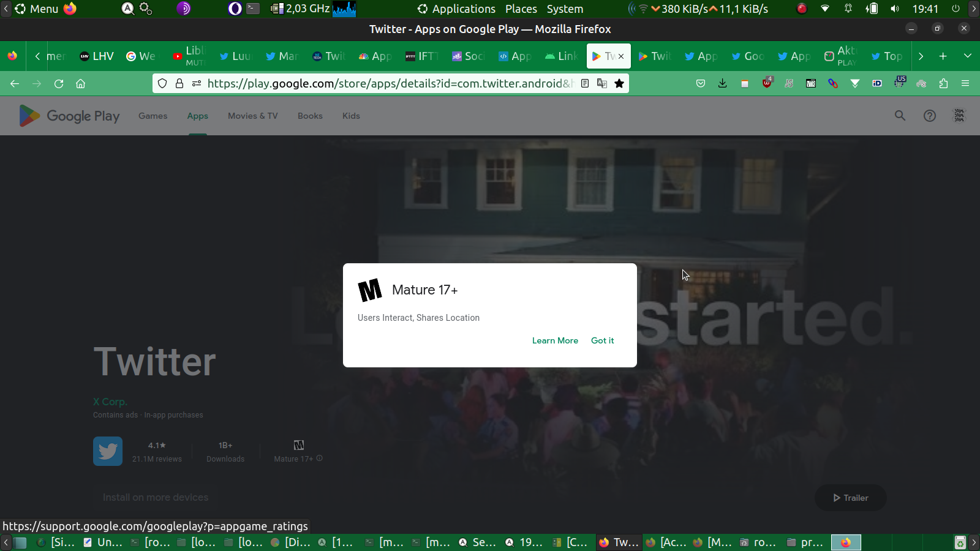Switch to the IFTT tab

pos(421,56)
